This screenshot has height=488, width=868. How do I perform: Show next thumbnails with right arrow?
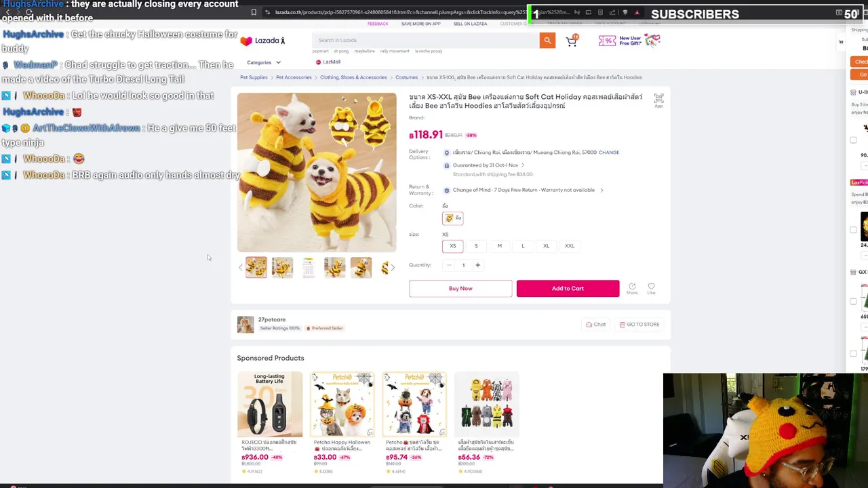[x=393, y=268]
